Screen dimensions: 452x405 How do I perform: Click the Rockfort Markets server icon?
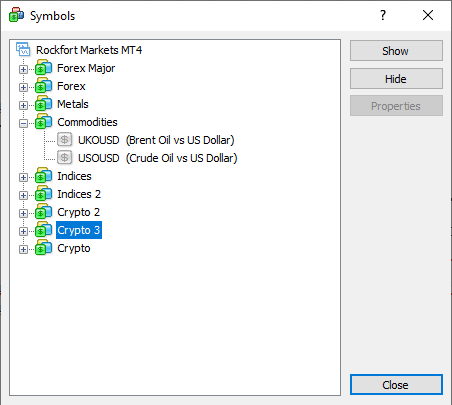click(x=23, y=49)
